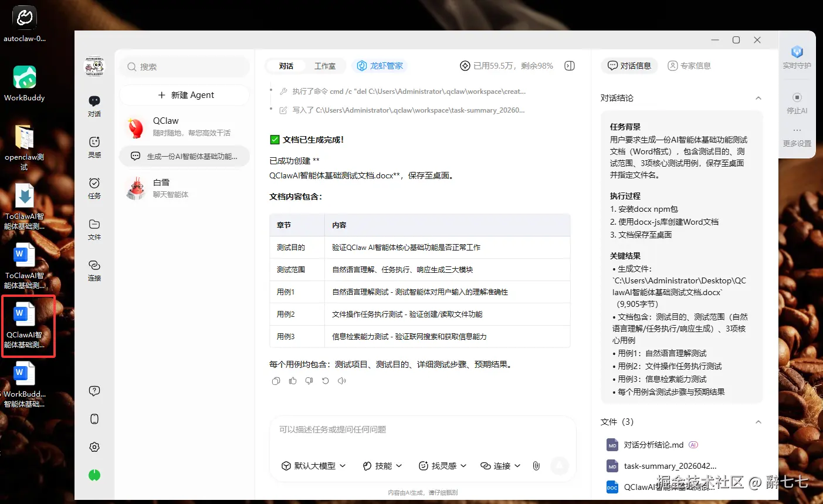Open the 任务 tasks sidebar icon

(94, 188)
